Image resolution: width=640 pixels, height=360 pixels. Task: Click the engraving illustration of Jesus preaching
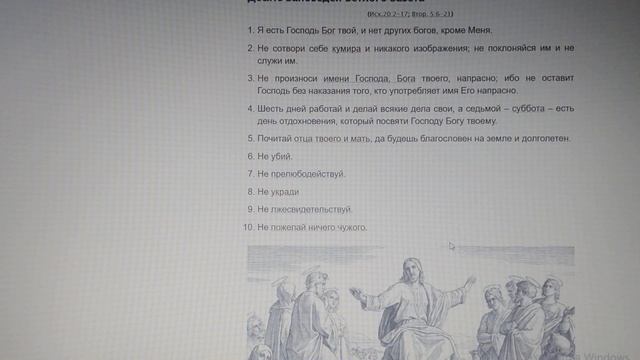tap(411, 302)
